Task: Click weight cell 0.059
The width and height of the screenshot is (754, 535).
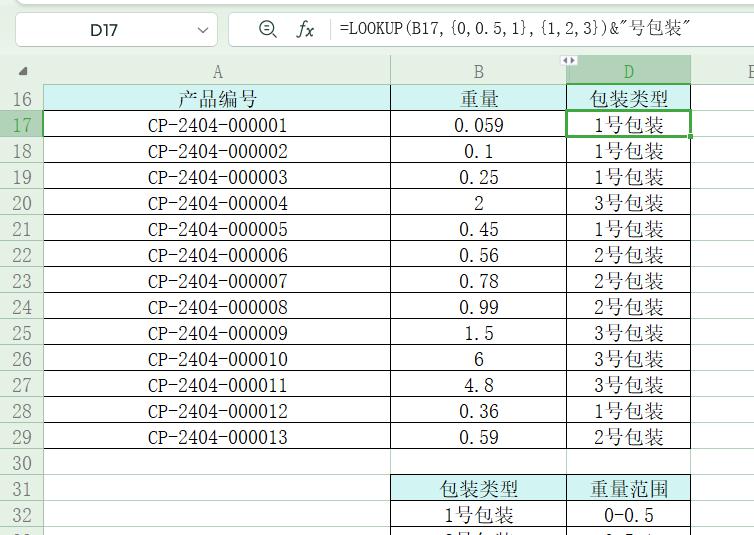Action: [x=478, y=124]
